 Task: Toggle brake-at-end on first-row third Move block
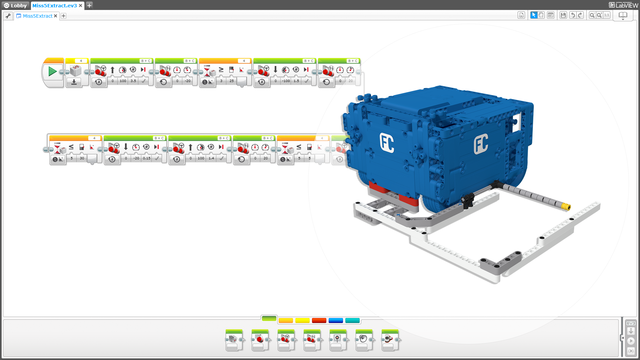306,81
